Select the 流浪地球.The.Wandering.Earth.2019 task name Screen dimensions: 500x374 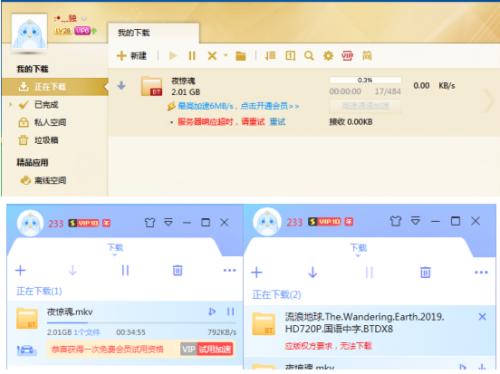[364, 323]
